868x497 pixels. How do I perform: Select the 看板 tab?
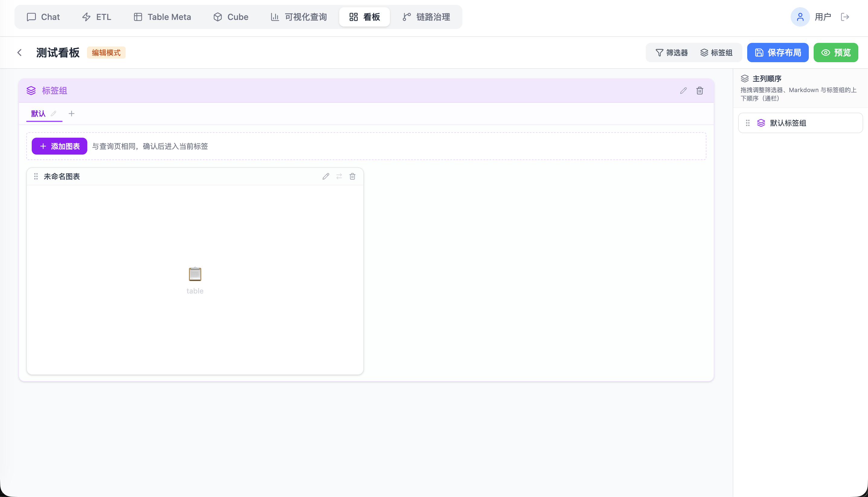[365, 17]
